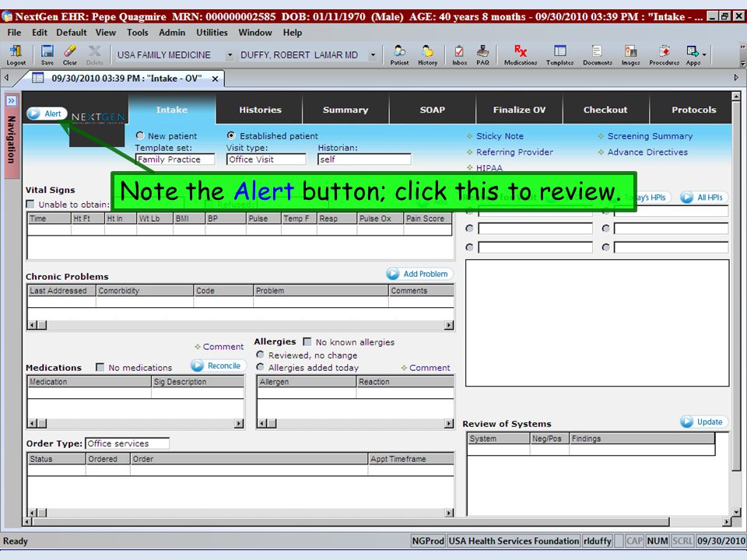The height and width of the screenshot is (560, 747).
Task: Select Allergies added today radio button
Action: 260,367
